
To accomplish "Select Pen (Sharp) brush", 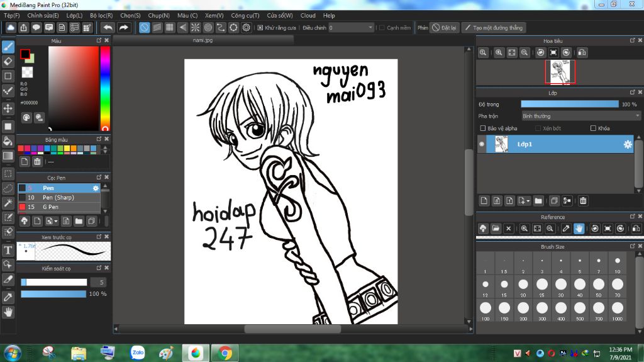I will [58, 198].
